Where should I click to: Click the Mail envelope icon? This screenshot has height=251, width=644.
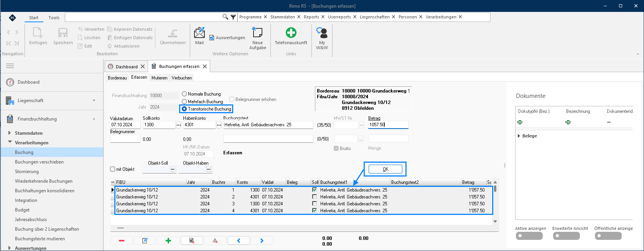[199, 33]
